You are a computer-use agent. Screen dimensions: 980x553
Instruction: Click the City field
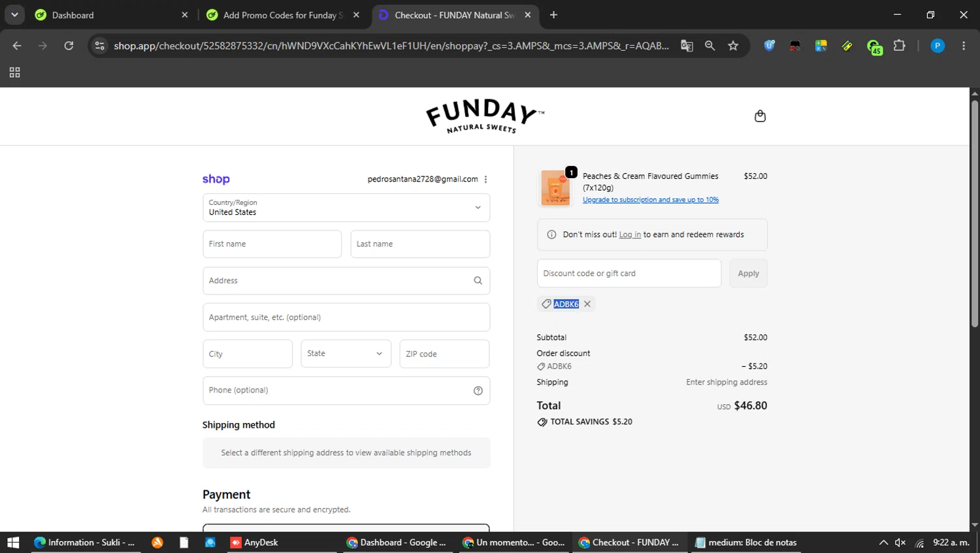[248, 354]
